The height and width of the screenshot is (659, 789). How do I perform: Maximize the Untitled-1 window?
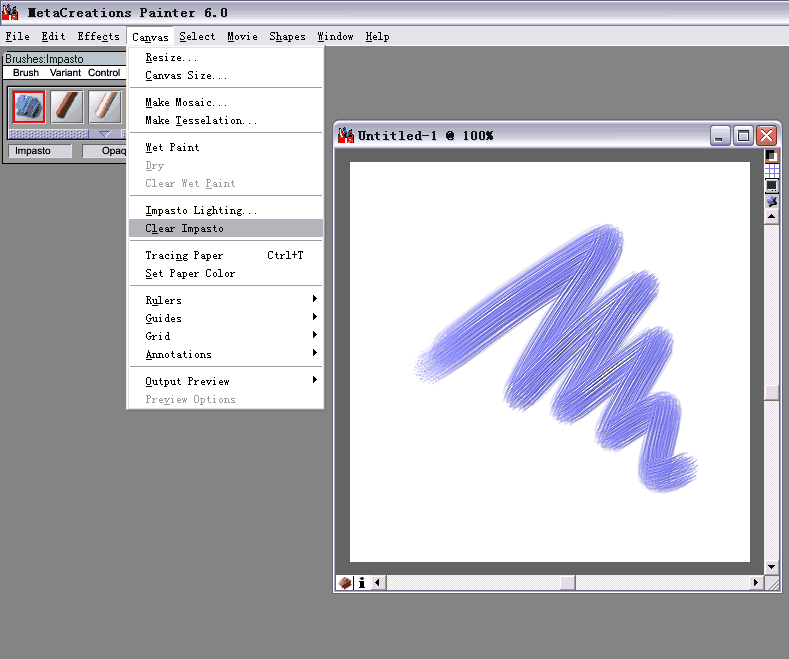click(743, 136)
